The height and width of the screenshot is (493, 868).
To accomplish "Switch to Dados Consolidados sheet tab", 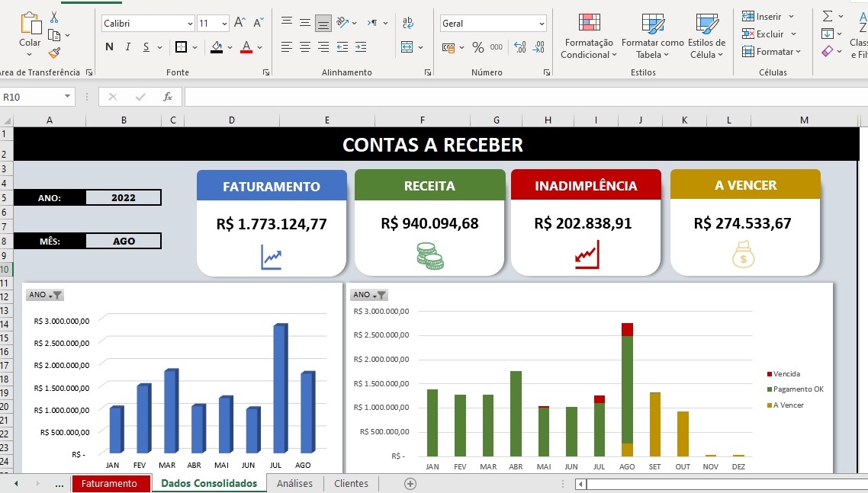I will tap(209, 484).
